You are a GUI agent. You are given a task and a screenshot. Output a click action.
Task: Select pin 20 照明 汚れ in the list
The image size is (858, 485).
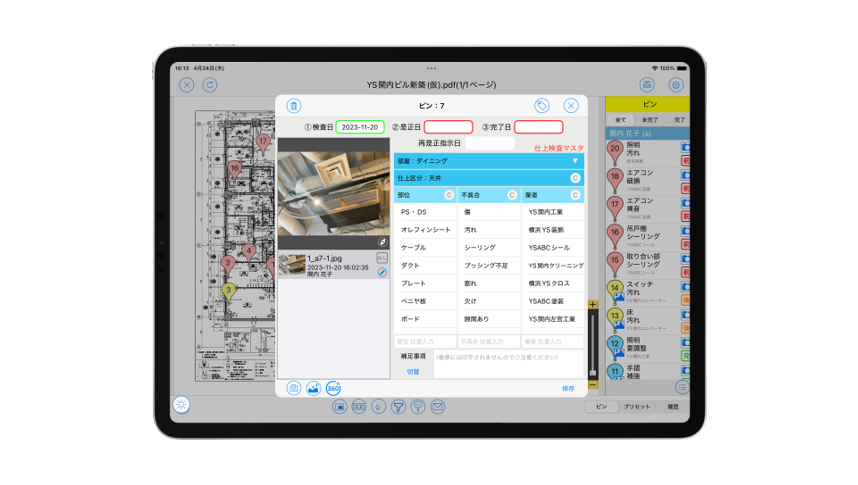[x=647, y=153]
